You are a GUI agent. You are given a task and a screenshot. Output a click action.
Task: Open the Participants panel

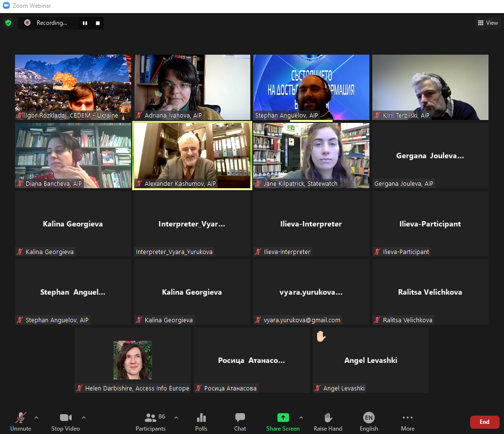151,421
